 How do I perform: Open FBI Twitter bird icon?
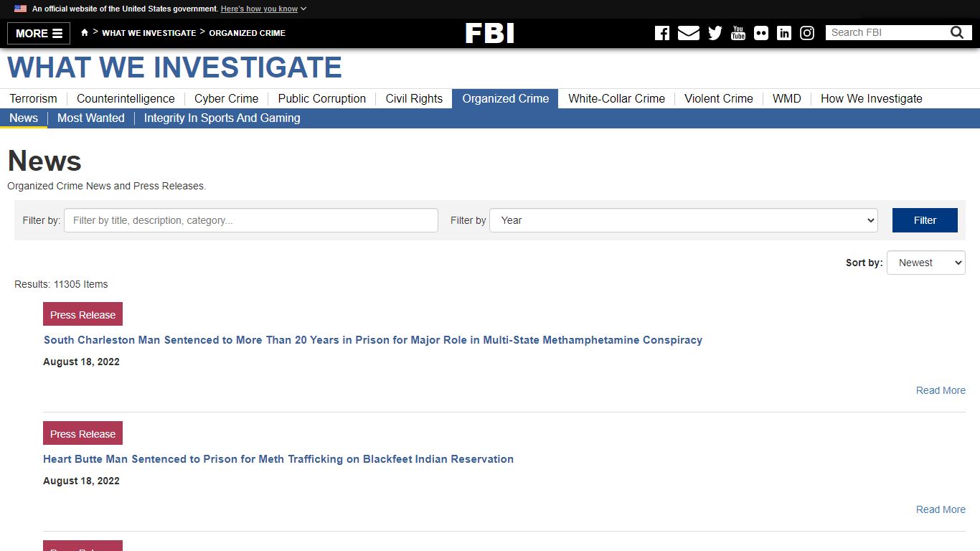click(715, 33)
